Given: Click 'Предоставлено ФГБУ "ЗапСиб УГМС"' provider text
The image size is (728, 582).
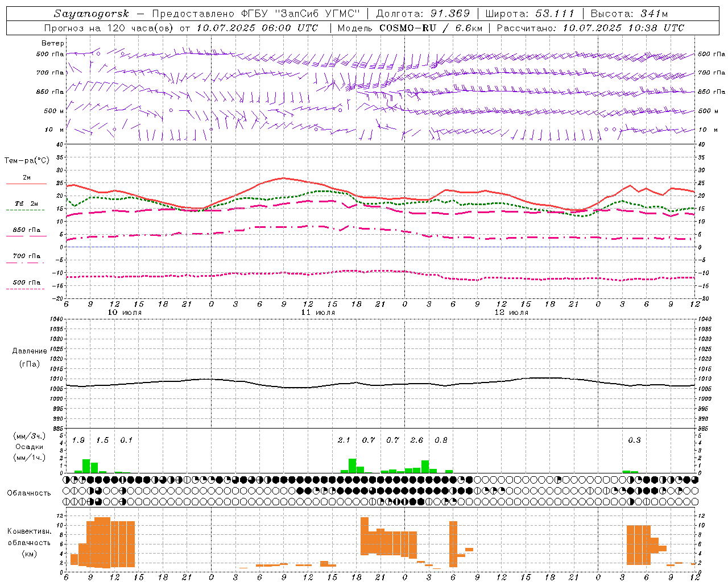Looking at the screenshot, I should 257,14.
